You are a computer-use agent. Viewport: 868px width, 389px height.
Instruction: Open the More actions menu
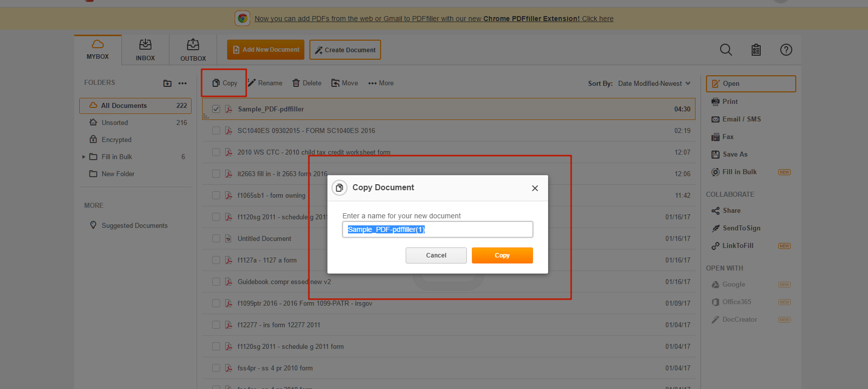381,83
